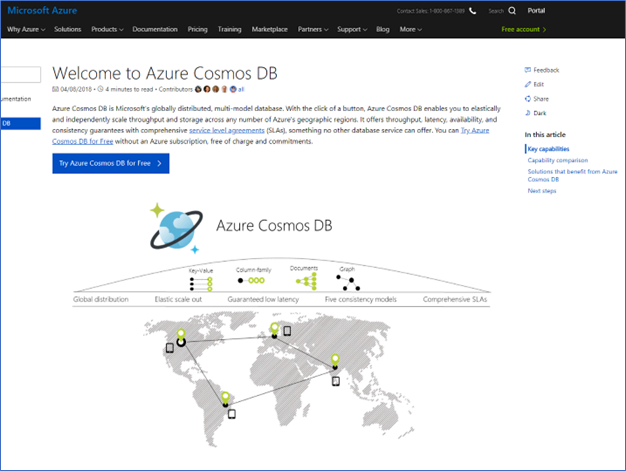Open the Solutions menu item
The image size is (626, 471).
67,29
